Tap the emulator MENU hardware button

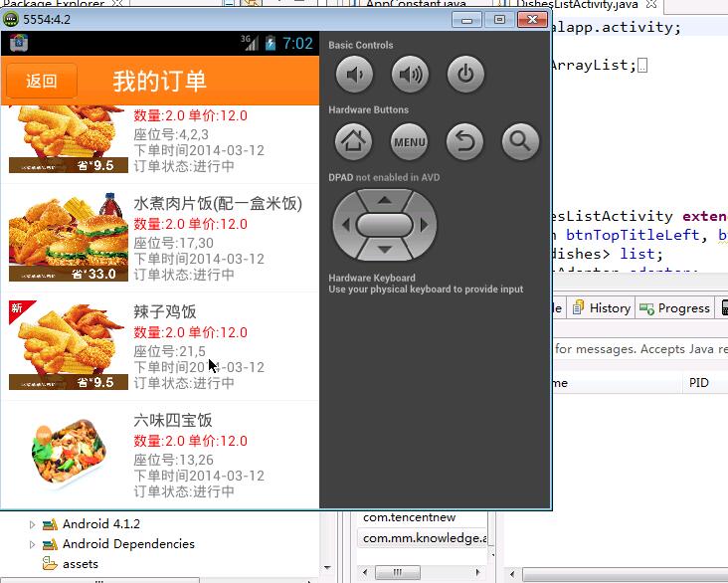pyautogui.click(x=409, y=141)
